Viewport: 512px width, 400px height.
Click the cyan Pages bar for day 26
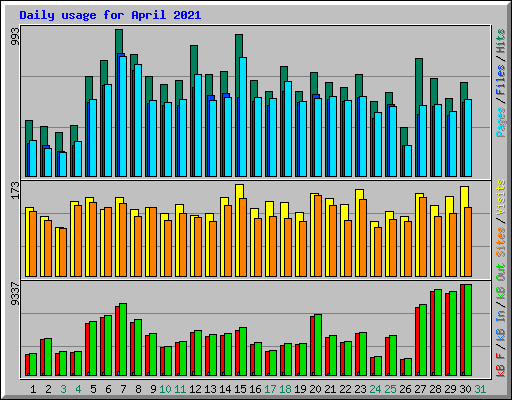[408, 161]
